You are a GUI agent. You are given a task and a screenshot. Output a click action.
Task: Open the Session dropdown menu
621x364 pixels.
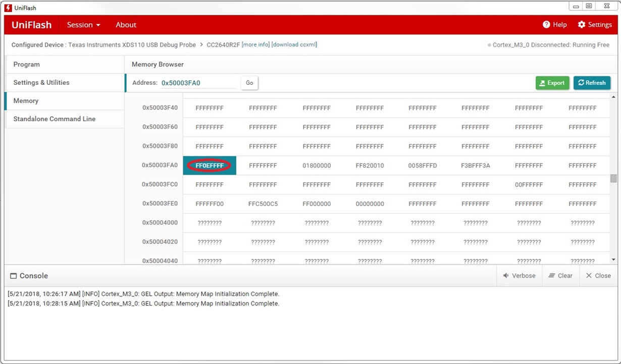pos(83,24)
